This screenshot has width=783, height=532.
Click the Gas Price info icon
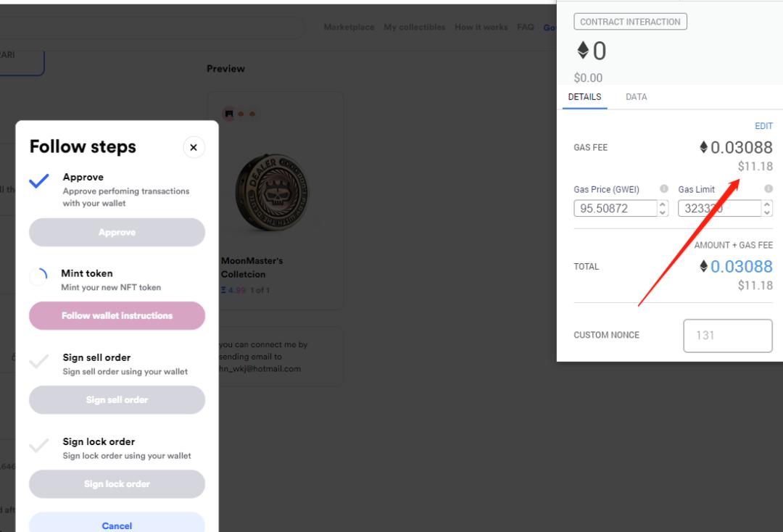coord(663,189)
